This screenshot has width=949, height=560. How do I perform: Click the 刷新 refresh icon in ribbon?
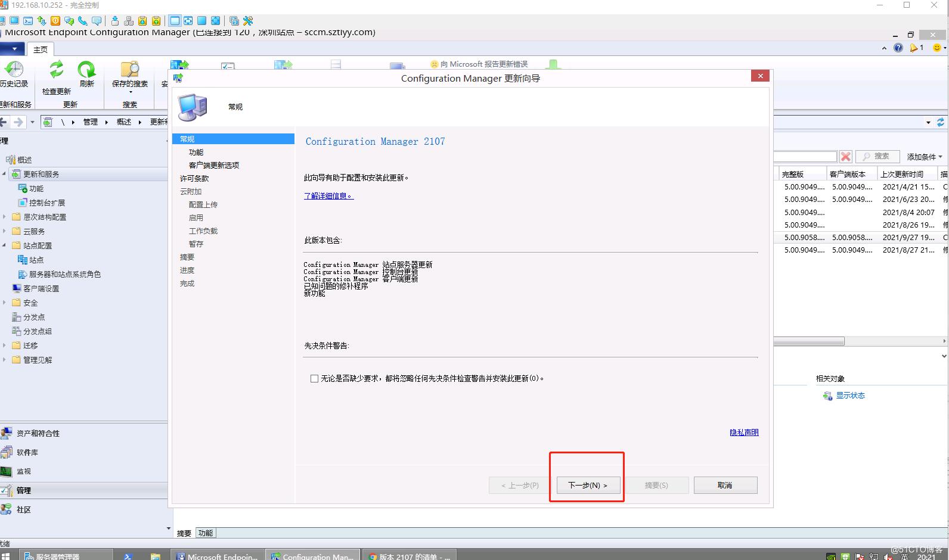pos(87,69)
